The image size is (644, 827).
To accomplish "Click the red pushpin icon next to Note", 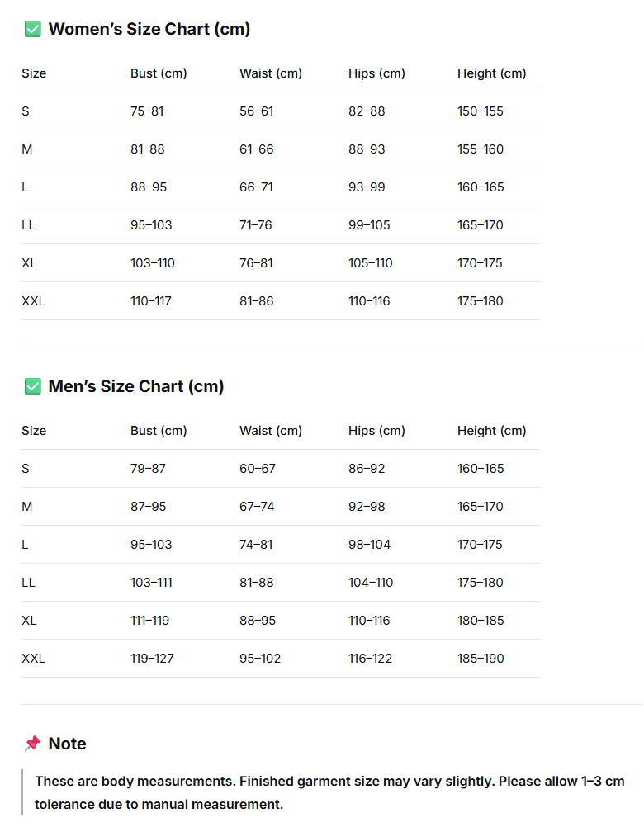I will (x=33, y=744).
